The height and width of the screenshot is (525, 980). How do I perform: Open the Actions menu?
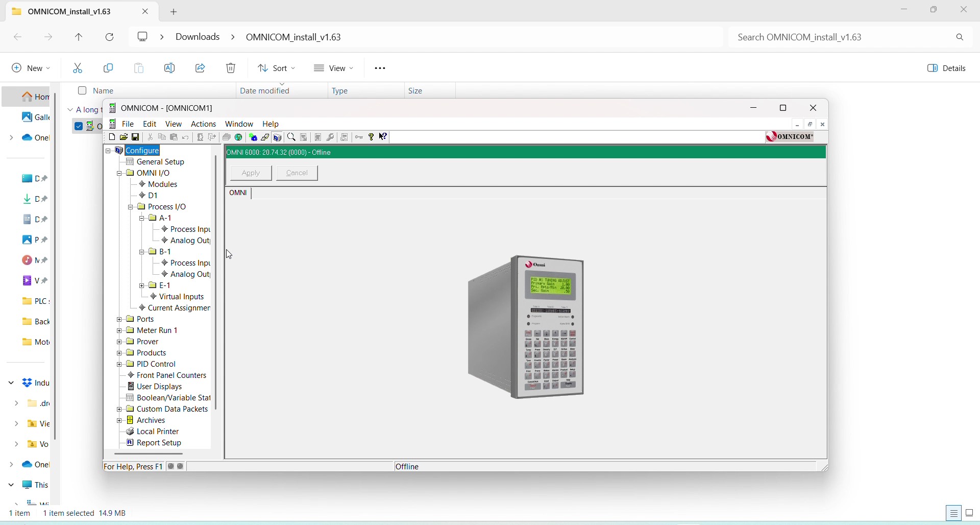click(204, 124)
